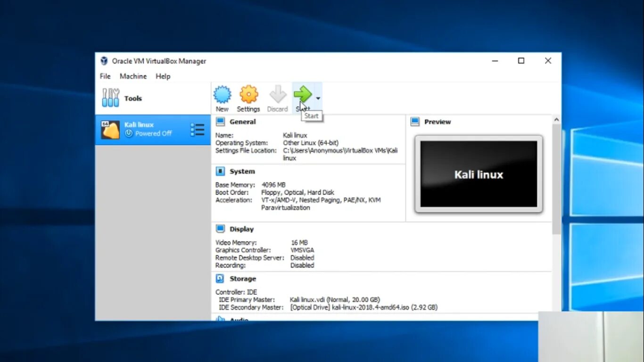Image resolution: width=644 pixels, height=362 pixels.
Task: Open the Help menu
Action: 163,76
